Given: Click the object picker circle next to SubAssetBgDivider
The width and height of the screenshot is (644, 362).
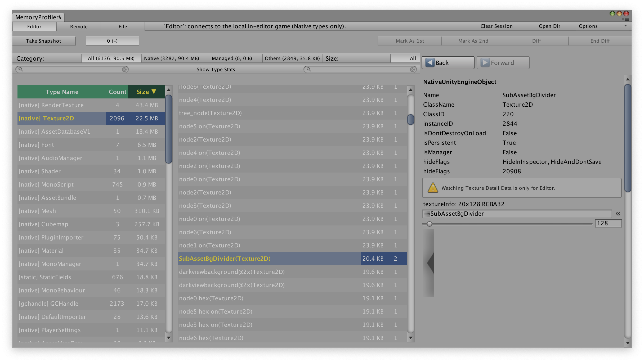Looking at the screenshot, I should point(618,214).
